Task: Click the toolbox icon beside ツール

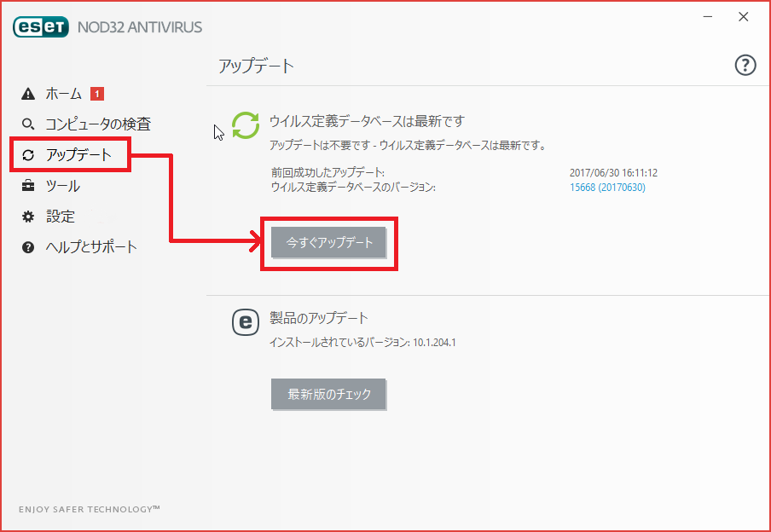Action: [28, 186]
